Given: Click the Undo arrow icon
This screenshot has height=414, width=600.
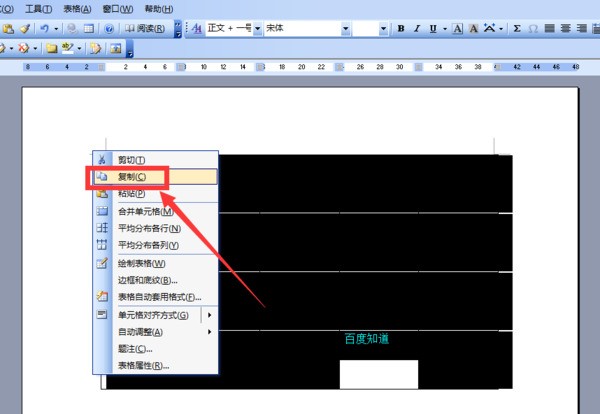Looking at the screenshot, I should tap(45, 29).
